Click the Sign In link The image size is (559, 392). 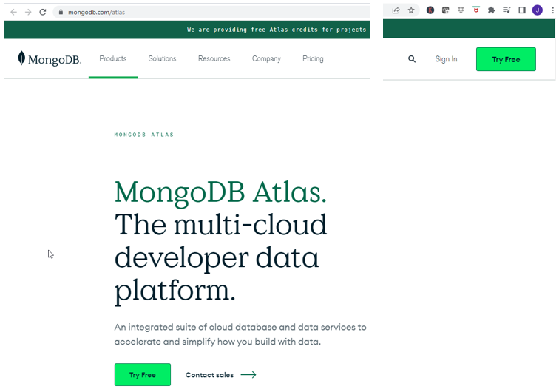pos(446,59)
